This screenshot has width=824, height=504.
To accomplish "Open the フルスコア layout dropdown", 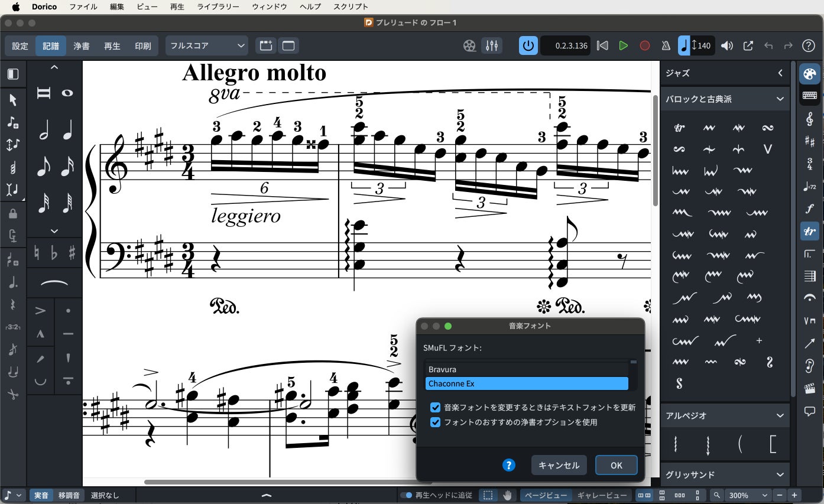I will 207,45.
